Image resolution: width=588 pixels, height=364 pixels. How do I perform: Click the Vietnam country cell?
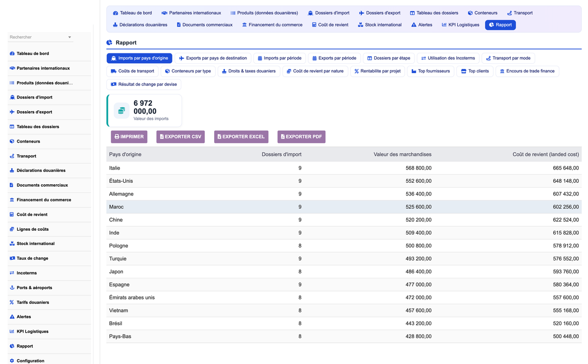[119, 311]
